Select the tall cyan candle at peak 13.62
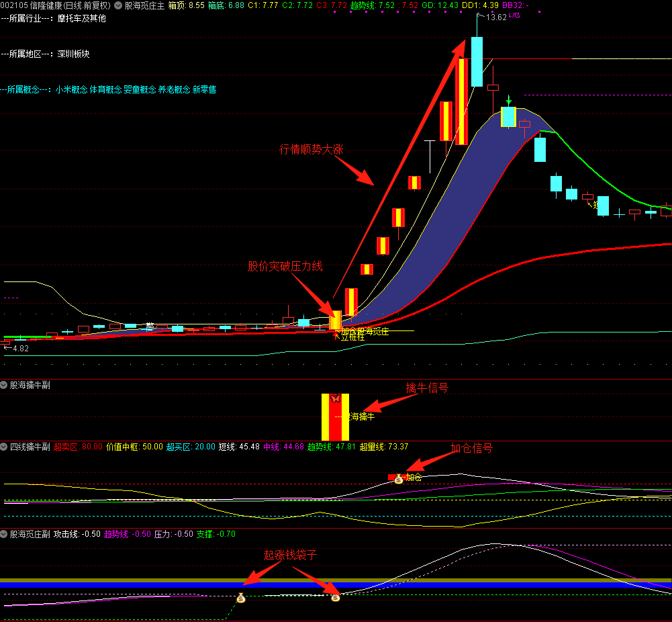This screenshot has width=672, height=622. [x=477, y=62]
